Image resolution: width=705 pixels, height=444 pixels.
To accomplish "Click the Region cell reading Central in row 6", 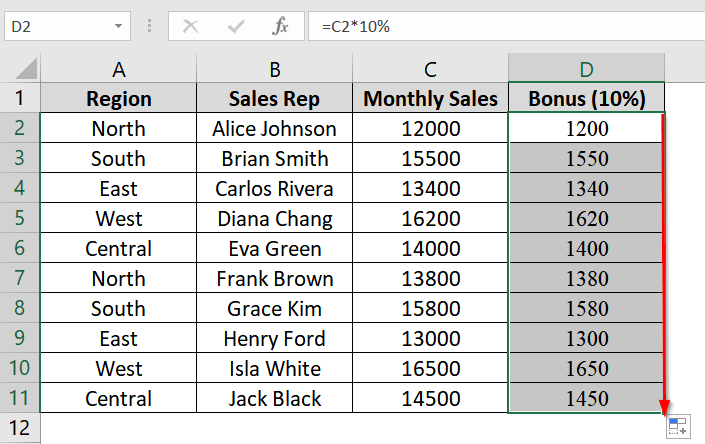I will coord(119,249).
